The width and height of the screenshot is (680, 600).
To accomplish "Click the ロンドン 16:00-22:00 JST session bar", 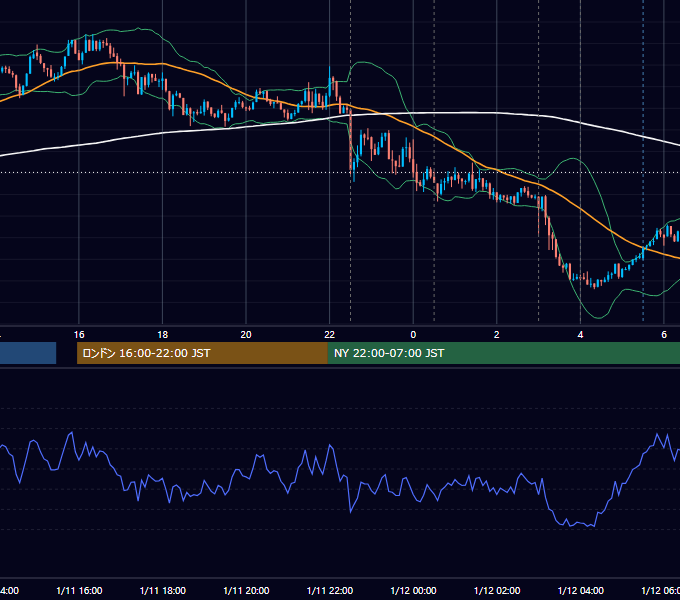I will point(202,353).
